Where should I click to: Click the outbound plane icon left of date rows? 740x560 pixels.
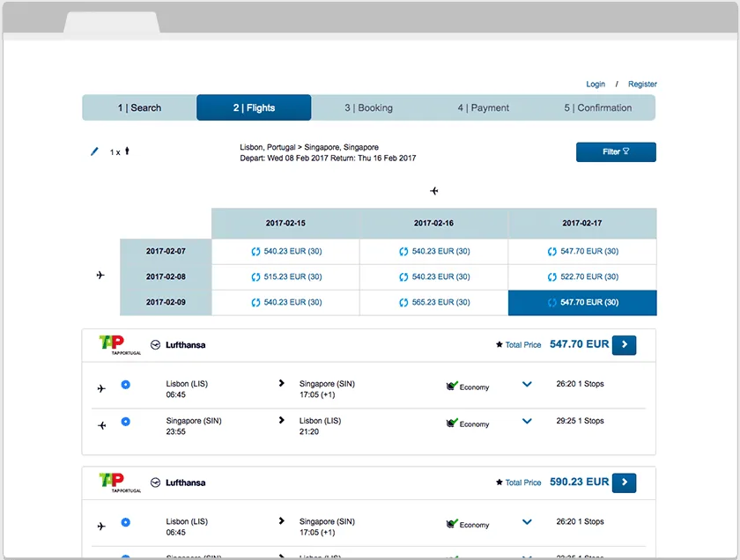tap(100, 275)
